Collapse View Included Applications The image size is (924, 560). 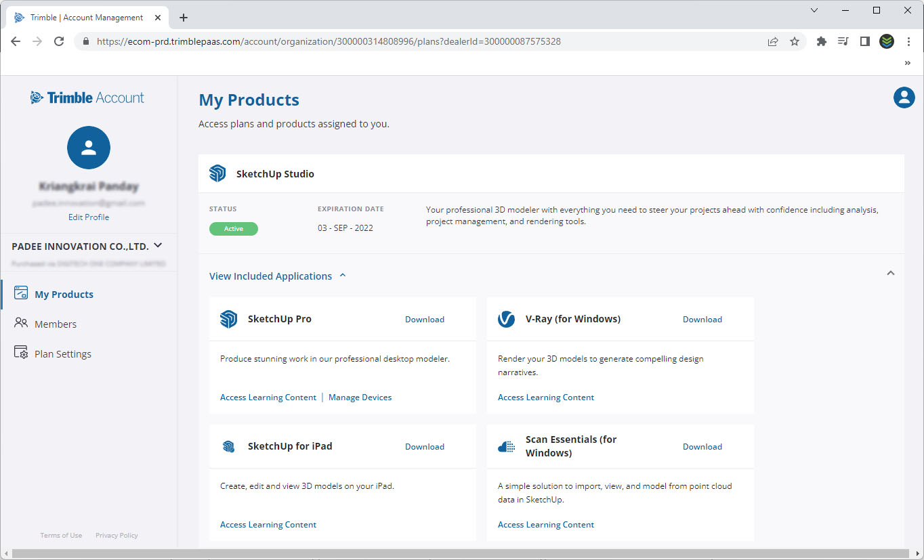(x=278, y=276)
